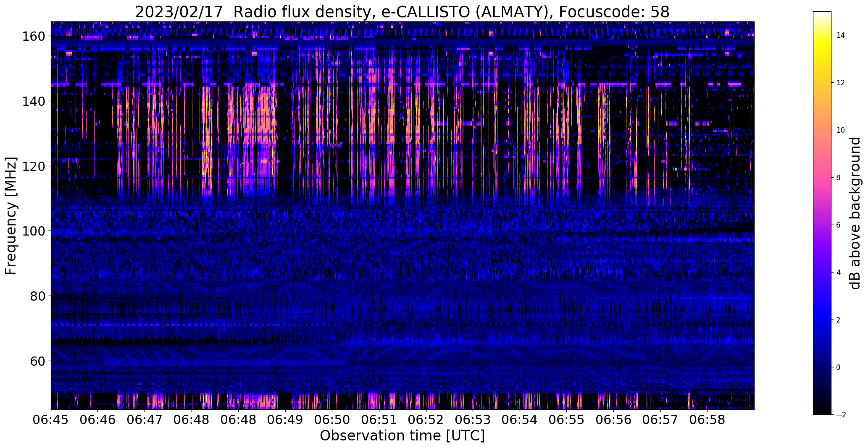
Task: Click the colorbar tick label 2
Action: [839, 320]
